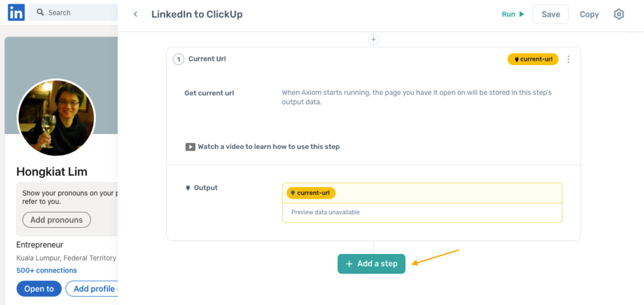Open the three-dot menu on Current Url step
This screenshot has height=305, width=644.
[x=568, y=59]
